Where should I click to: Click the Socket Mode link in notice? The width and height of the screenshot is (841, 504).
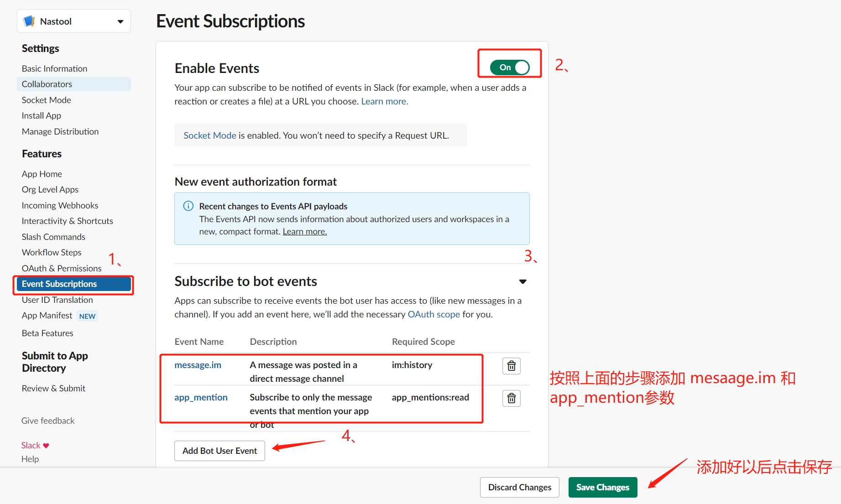(210, 135)
